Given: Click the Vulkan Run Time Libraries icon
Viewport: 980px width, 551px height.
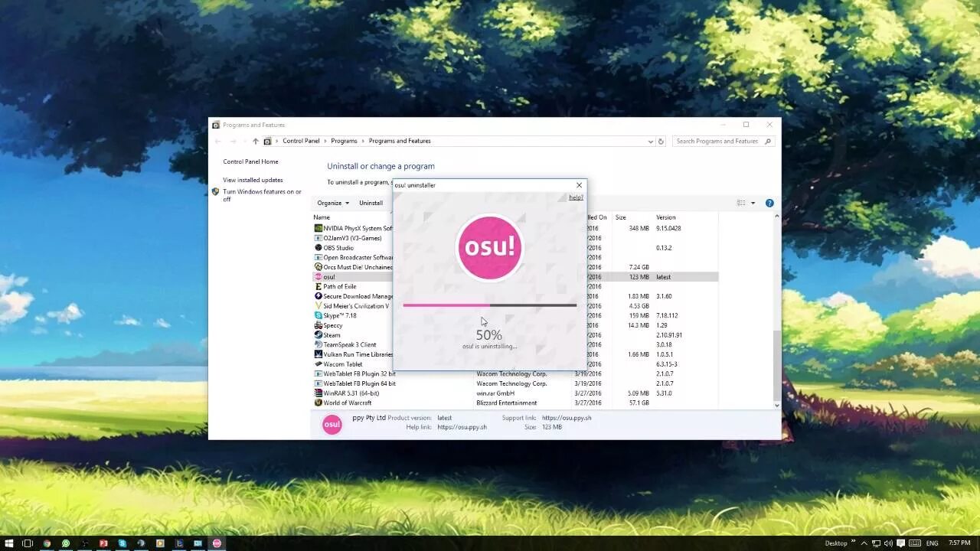Looking at the screenshot, I should tap(318, 354).
